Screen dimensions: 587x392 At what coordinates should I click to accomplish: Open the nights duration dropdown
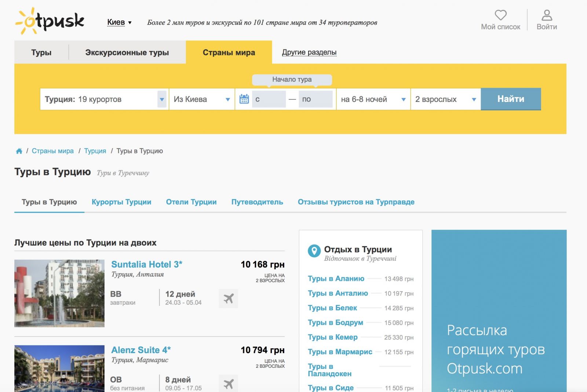tap(403, 99)
